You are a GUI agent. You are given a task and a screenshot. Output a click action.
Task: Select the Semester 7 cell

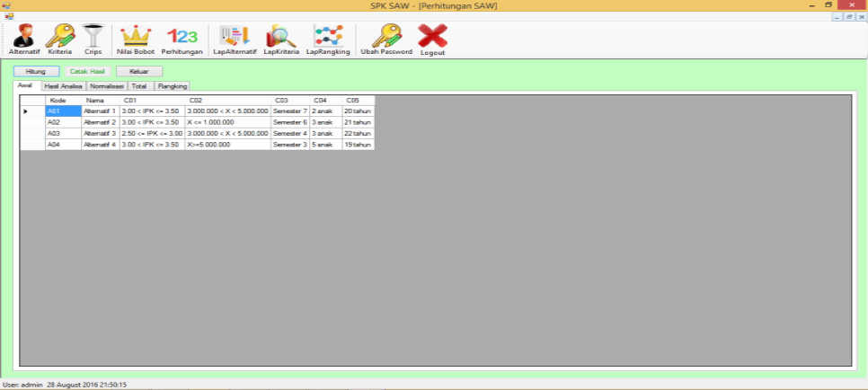coord(290,111)
